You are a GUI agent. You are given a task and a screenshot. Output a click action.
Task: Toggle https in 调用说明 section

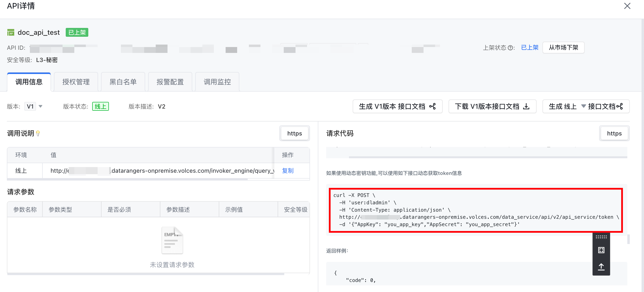(294, 134)
